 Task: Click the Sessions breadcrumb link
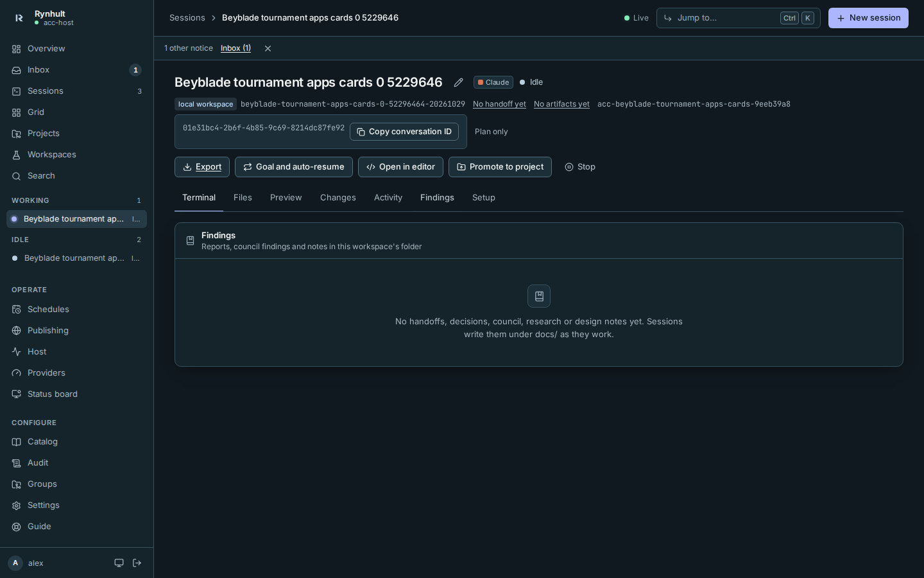point(187,18)
